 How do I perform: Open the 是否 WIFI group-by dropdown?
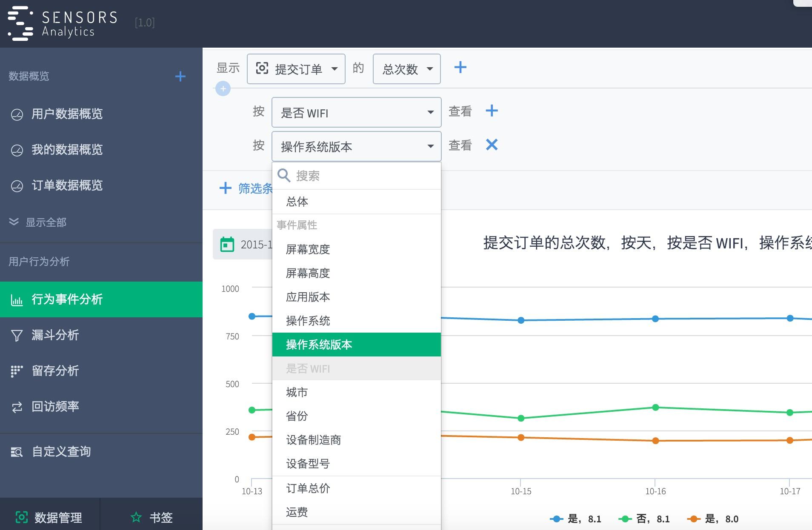pyautogui.click(x=356, y=112)
